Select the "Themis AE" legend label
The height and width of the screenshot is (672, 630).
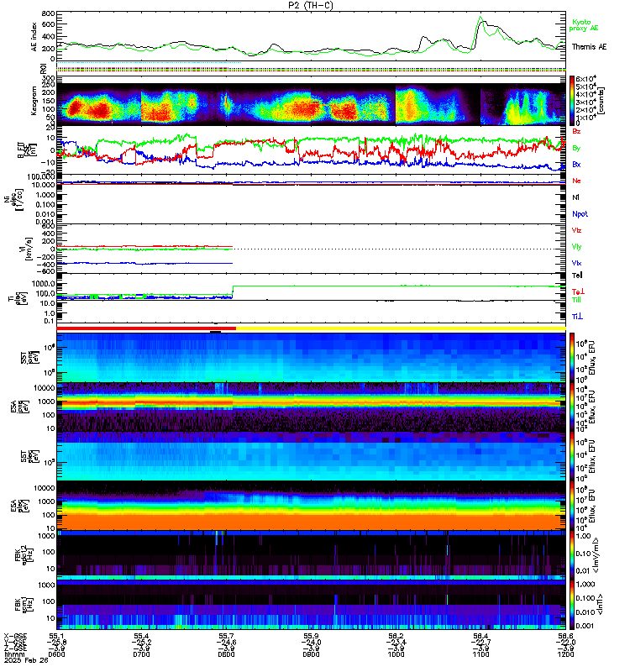tap(590, 47)
